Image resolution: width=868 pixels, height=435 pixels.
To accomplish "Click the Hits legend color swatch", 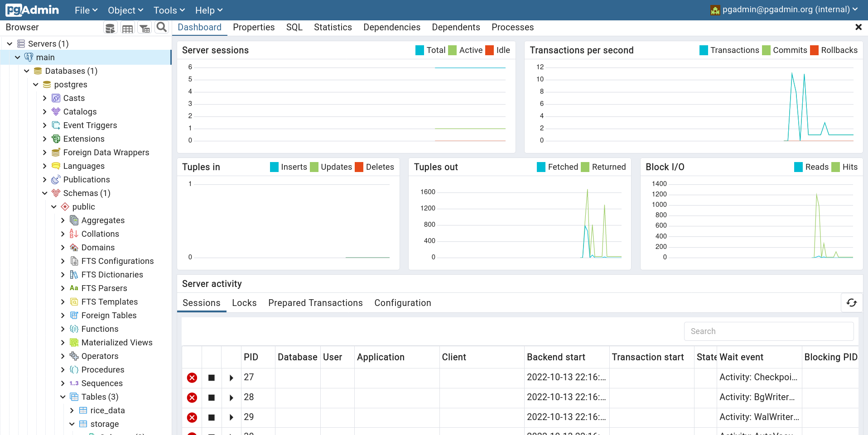I will point(836,167).
